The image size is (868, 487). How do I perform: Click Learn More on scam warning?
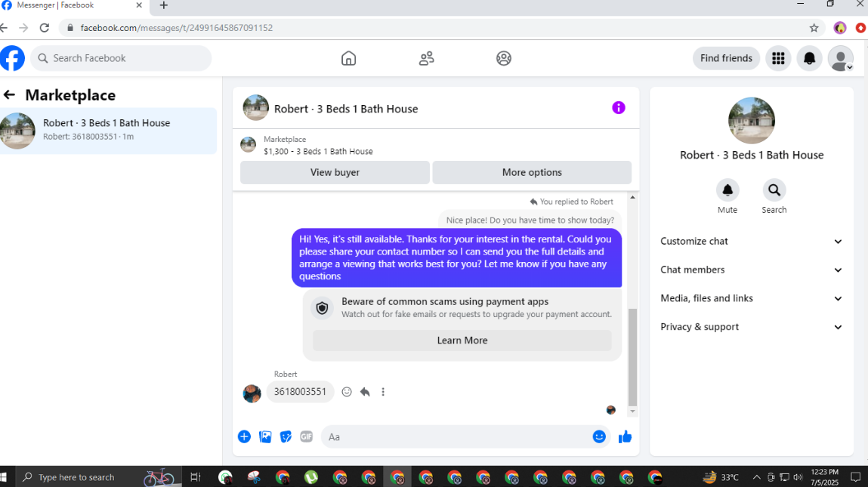coord(462,341)
